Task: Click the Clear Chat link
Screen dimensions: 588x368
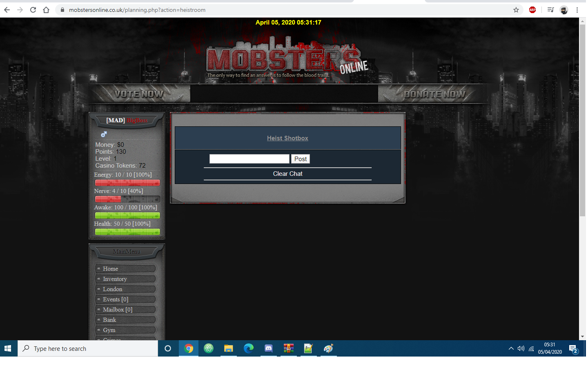Action: (x=287, y=174)
